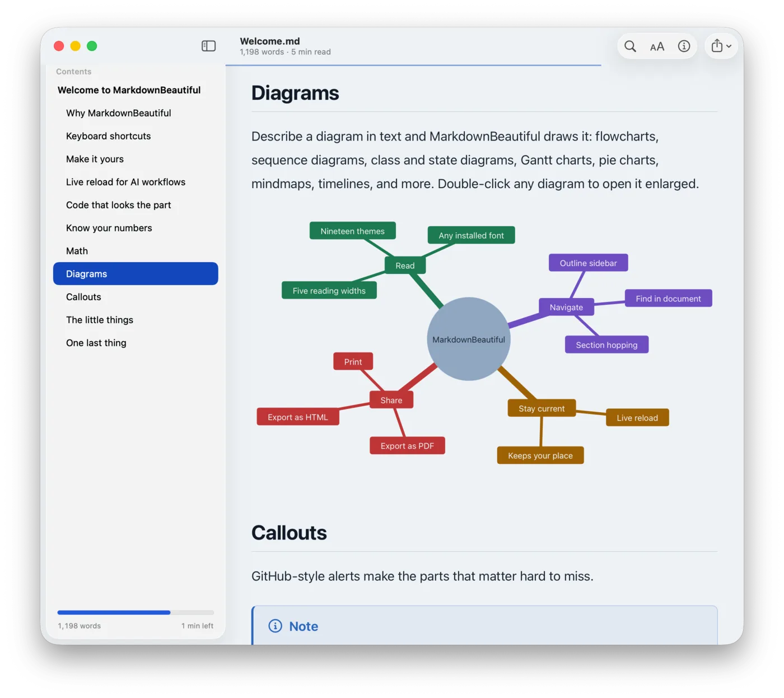Show document info icon
Image resolution: width=784 pixels, height=698 pixels.
click(x=684, y=46)
